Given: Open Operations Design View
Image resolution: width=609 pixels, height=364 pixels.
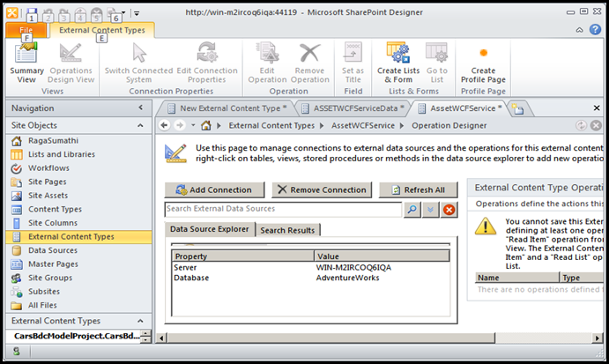Looking at the screenshot, I should click(71, 63).
